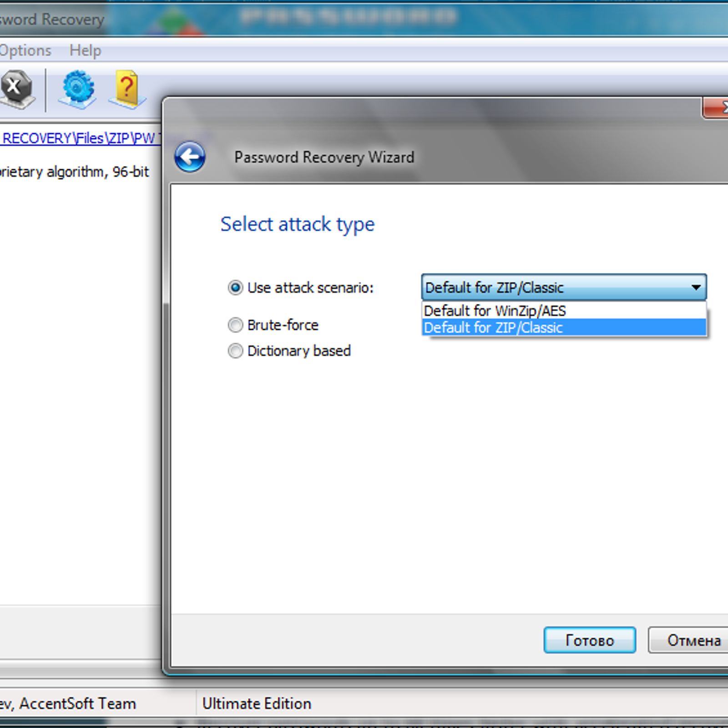The width and height of the screenshot is (728, 728).
Task: Open the Help menu
Action: pos(85,50)
